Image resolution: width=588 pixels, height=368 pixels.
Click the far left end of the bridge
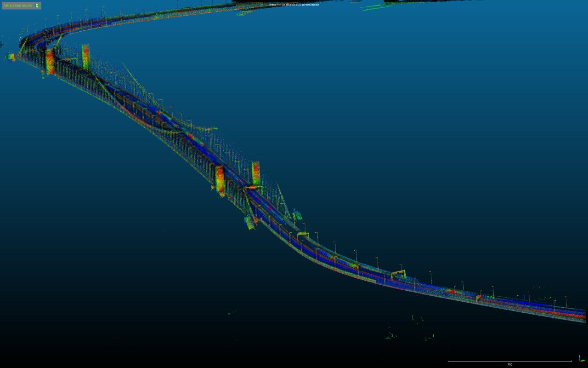10,57
